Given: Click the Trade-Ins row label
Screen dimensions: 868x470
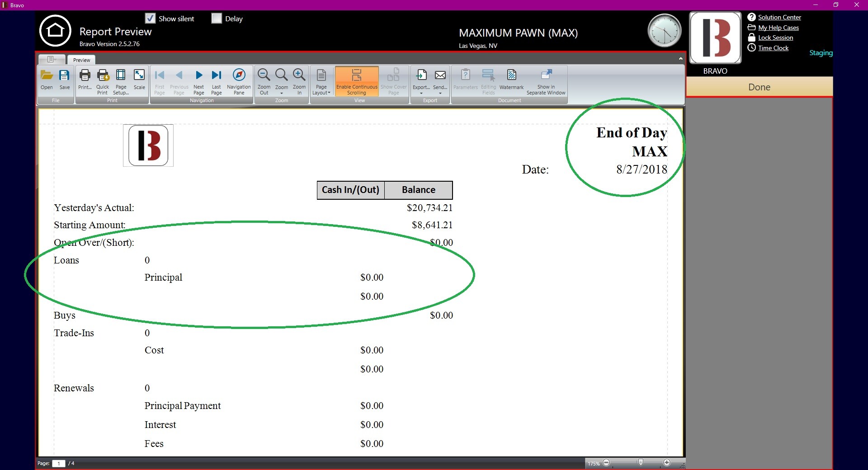Looking at the screenshot, I should click(74, 333).
